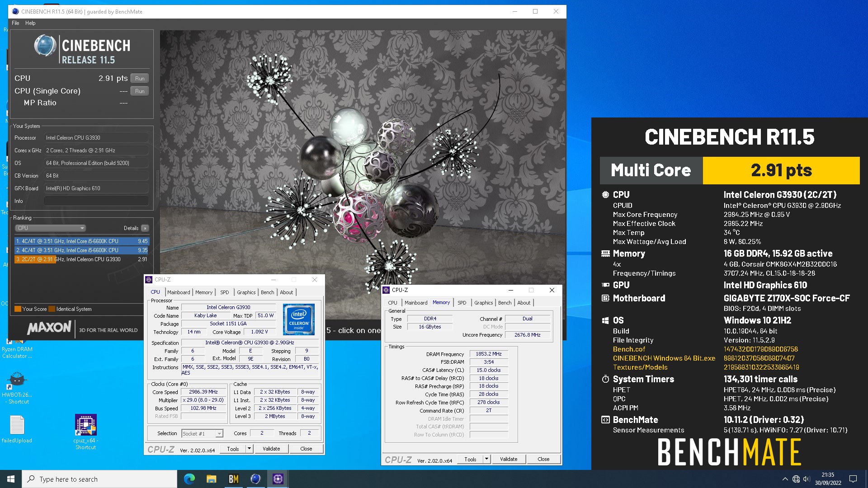Screen dimensions: 868x488
Task: Show hidden system tray icons
Action: pyautogui.click(x=785, y=479)
